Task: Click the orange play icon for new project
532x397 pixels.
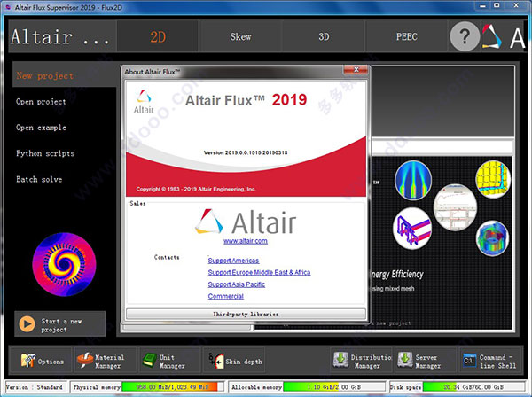Action: [x=27, y=324]
